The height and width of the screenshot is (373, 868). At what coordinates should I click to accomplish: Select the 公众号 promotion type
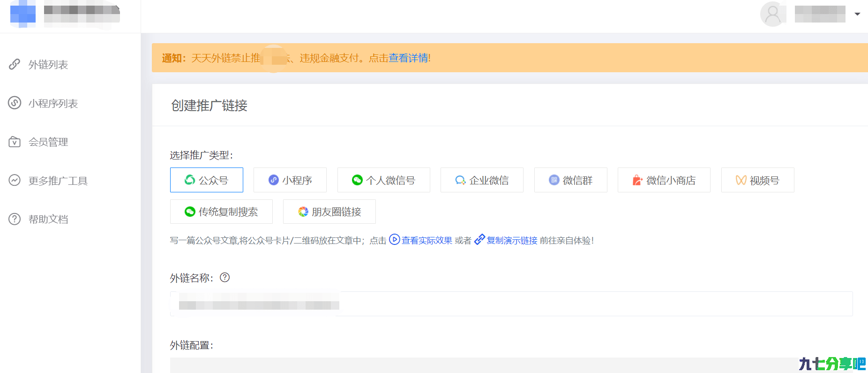point(207,180)
